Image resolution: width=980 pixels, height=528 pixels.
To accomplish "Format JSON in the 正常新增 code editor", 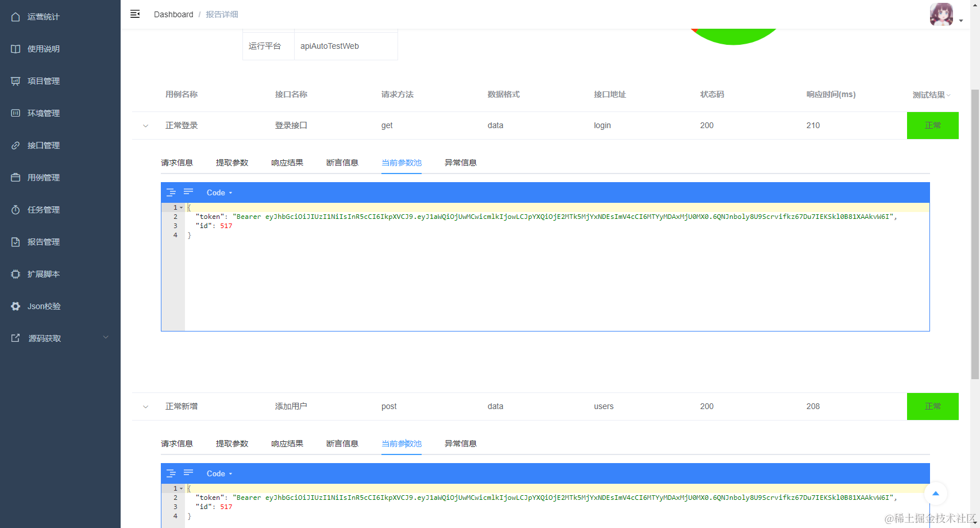I will coord(171,473).
